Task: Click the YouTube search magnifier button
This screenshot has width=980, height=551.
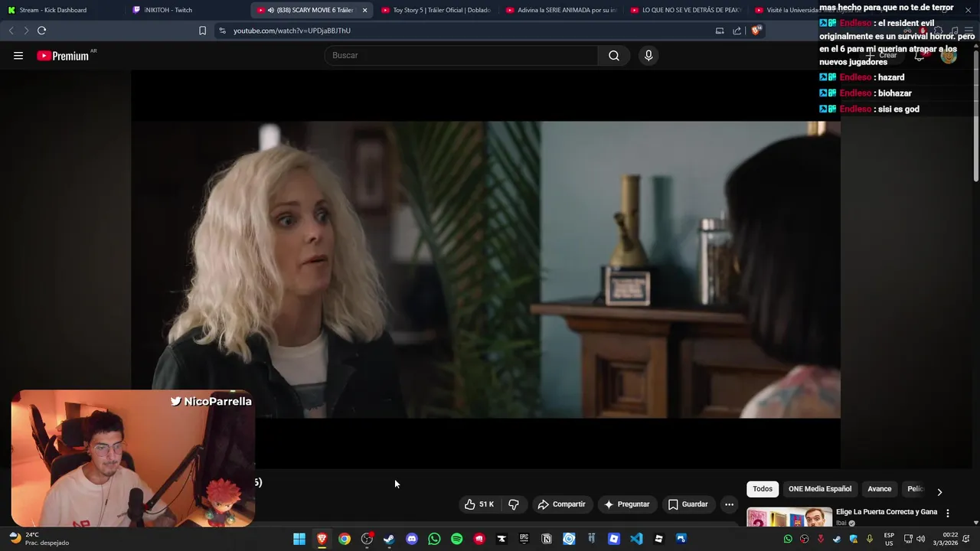Action: [614, 55]
